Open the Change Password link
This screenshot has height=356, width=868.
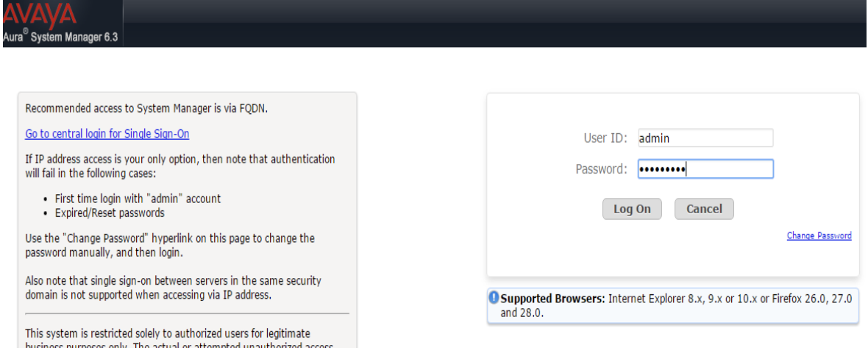tap(819, 236)
